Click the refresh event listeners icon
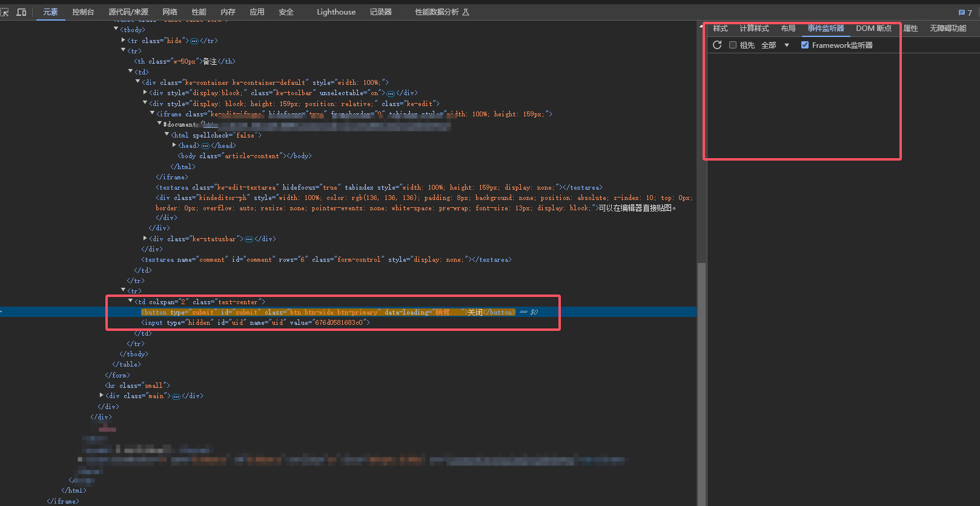This screenshot has height=506, width=980. (717, 45)
